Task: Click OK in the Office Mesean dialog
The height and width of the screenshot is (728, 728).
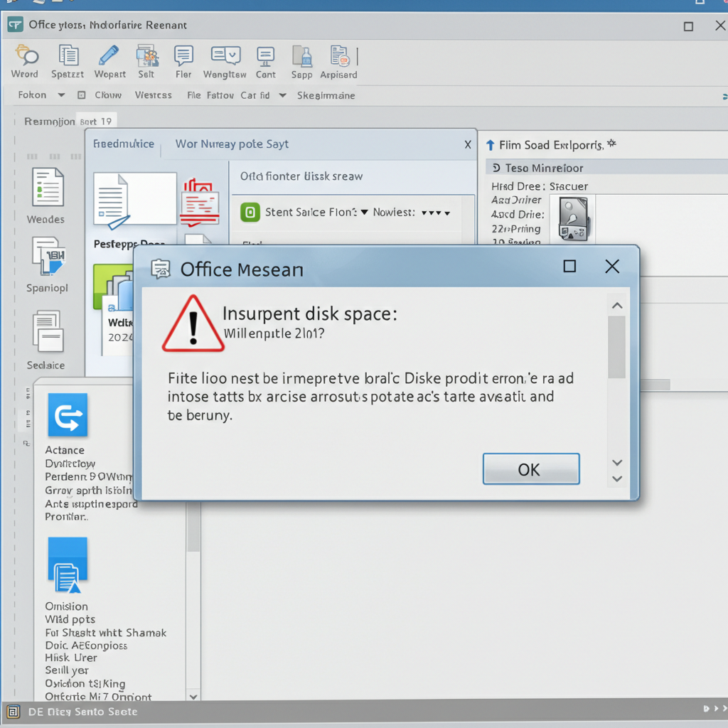Action: tap(530, 469)
